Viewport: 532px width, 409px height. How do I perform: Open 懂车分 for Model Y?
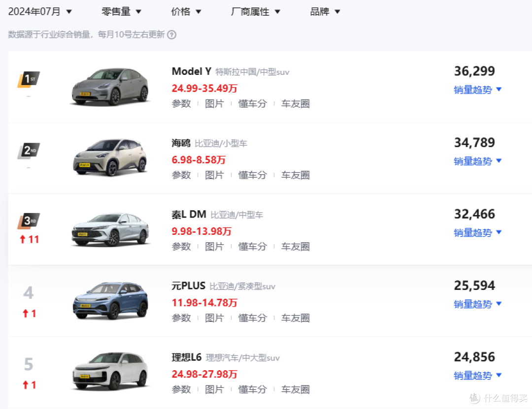pyautogui.click(x=252, y=104)
